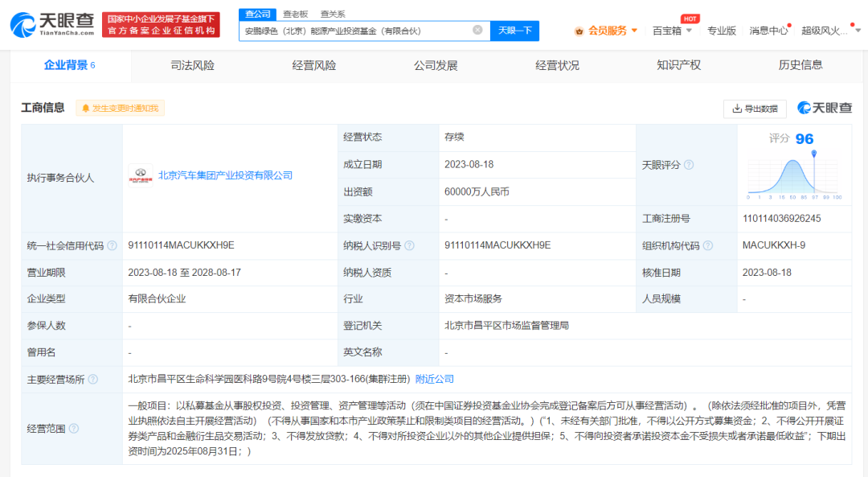Switch to the 司法风险 tab
868x477 pixels.
pos(192,65)
